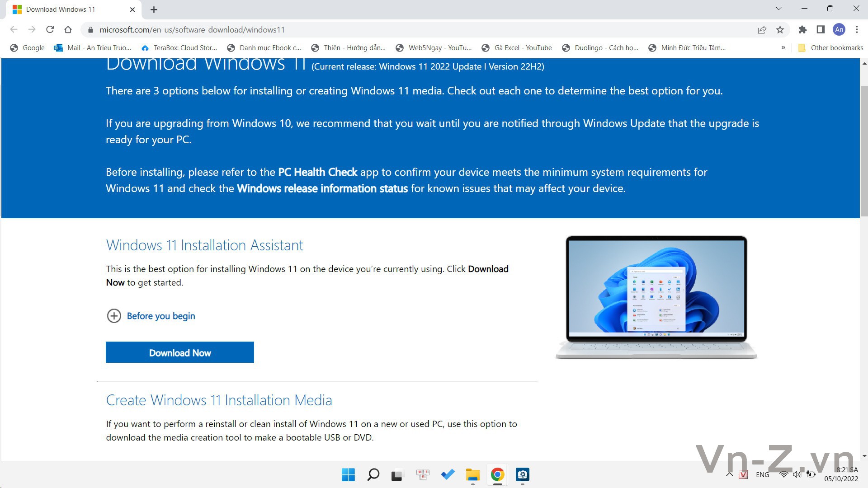Viewport: 868px width, 488px height.
Task: Open Wi-Fi network tray icon
Action: click(x=784, y=474)
